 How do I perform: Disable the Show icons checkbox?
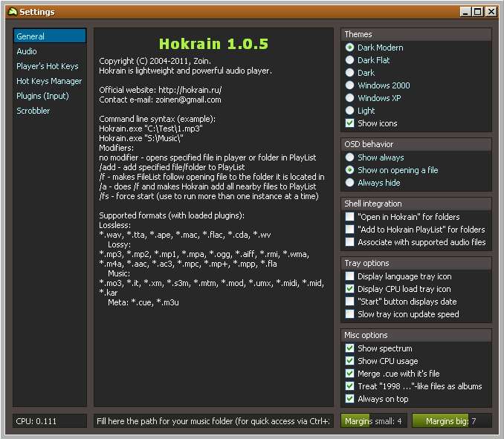[350, 123]
